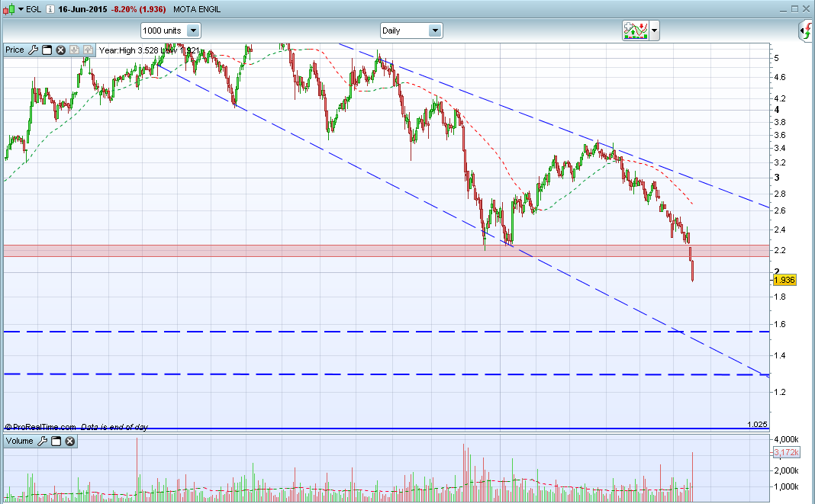The width and height of the screenshot is (815, 504).
Task: Maximize the Price panel window icon
Action: (47, 50)
